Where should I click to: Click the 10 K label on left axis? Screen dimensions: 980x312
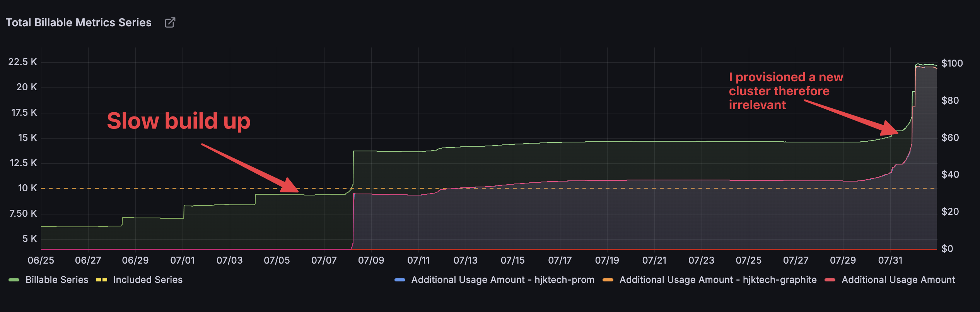27,188
